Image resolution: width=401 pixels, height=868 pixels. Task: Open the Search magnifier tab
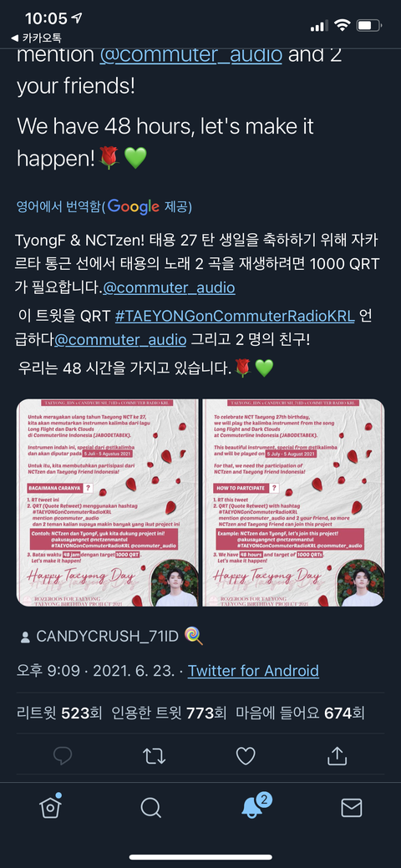150,808
